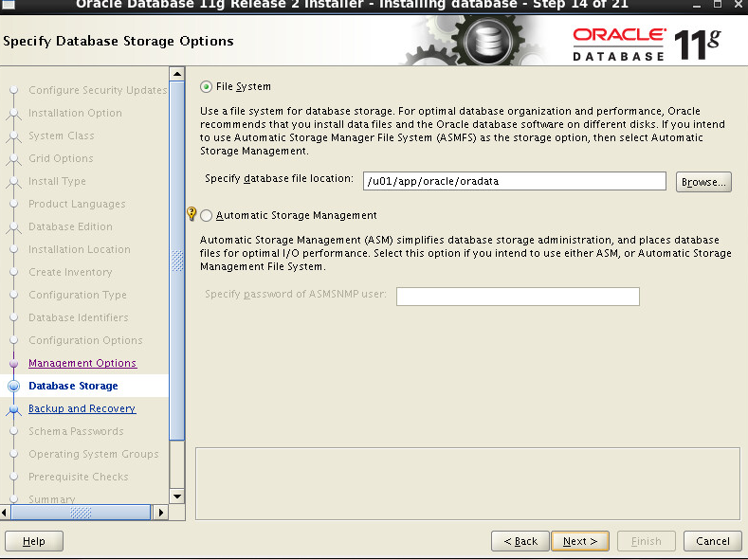Image resolution: width=748 pixels, height=560 pixels.
Task: Click the Management Options step bullet icon
Action: (x=14, y=363)
